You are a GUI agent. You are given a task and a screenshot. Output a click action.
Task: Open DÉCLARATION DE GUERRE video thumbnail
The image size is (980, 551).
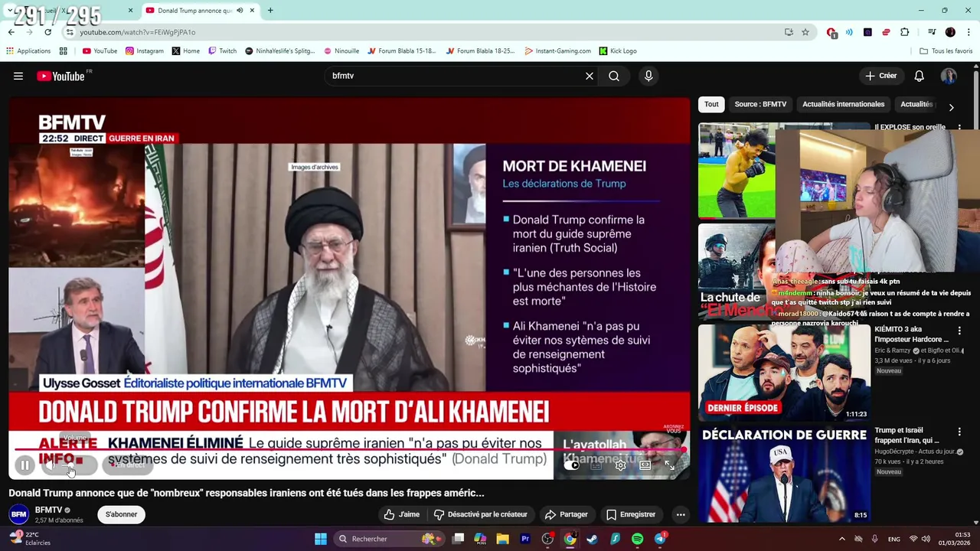(x=784, y=474)
